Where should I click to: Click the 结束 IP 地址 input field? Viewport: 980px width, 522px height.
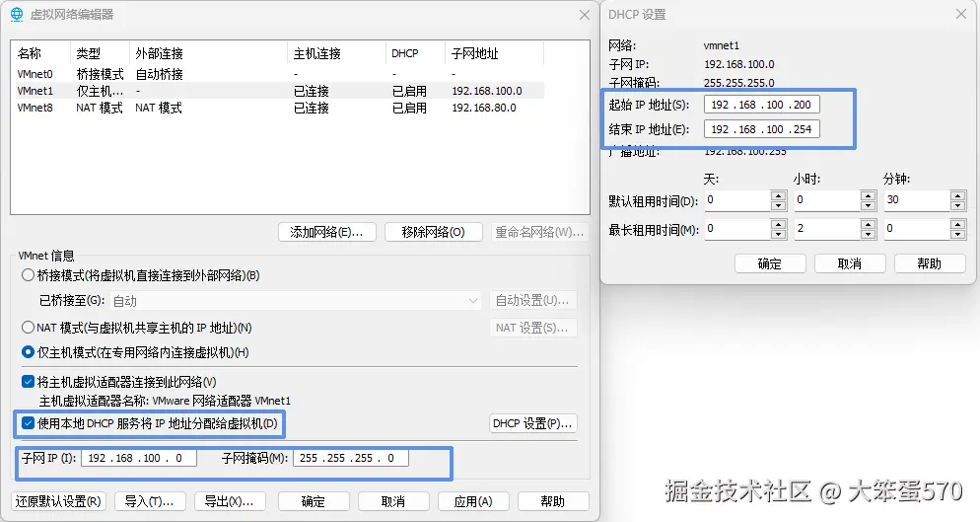point(762,129)
